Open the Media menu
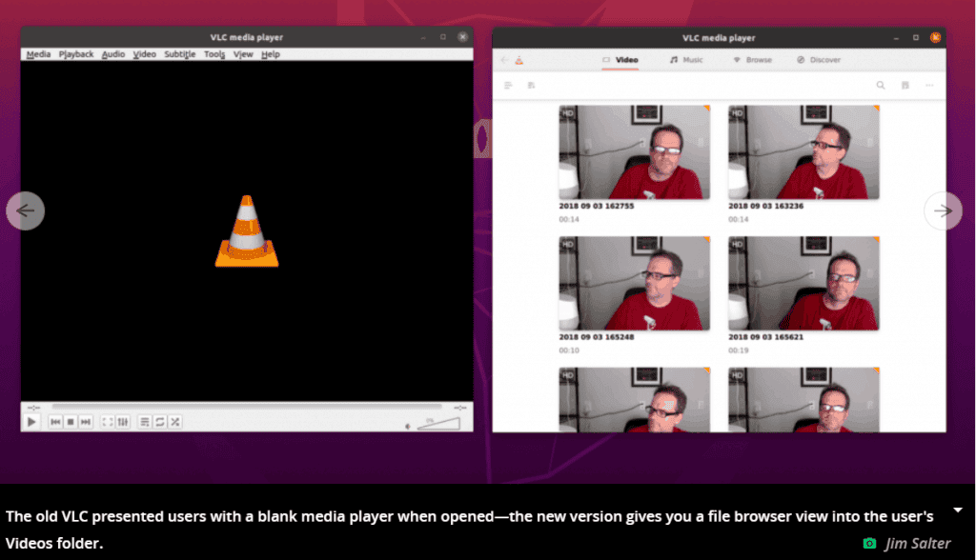976x560 pixels. point(38,54)
